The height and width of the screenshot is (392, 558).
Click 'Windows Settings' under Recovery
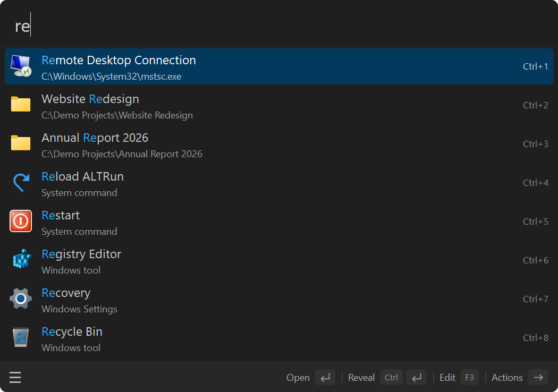tap(79, 309)
